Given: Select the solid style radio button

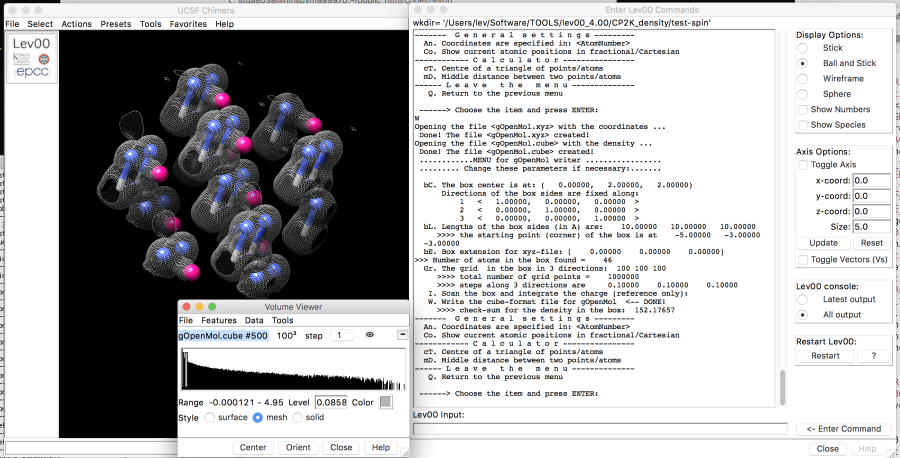Looking at the screenshot, I should coord(297,417).
